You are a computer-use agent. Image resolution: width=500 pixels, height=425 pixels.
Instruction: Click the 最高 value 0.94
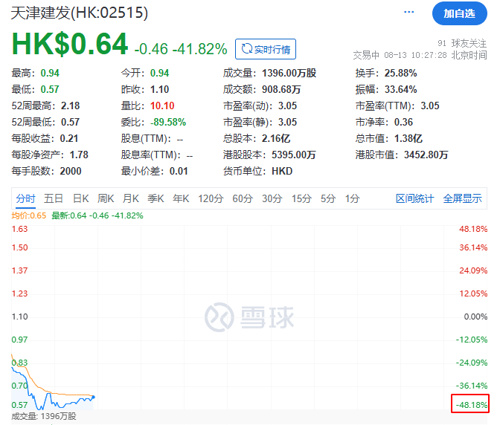point(50,73)
